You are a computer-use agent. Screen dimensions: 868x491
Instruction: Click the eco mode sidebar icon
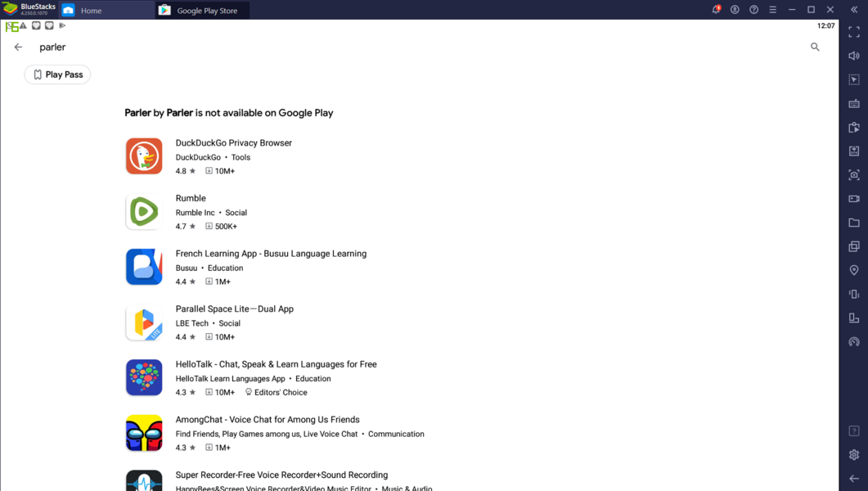click(854, 341)
